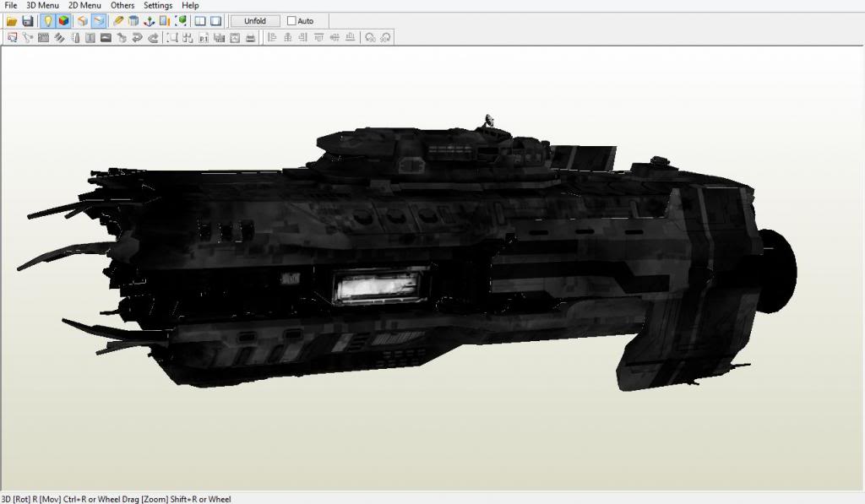Click the align right icon
This screenshot has width=865, height=504.
coord(303,37)
